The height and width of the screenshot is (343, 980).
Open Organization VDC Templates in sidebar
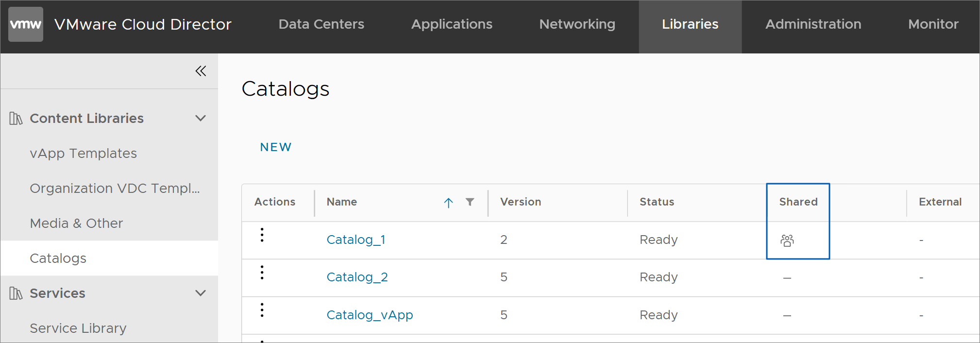click(x=115, y=189)
